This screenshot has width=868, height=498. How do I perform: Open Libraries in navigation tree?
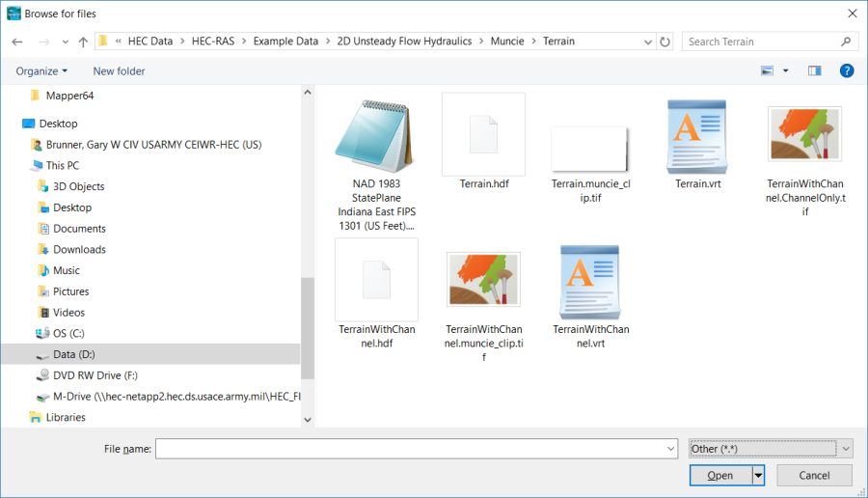point(66,418)
